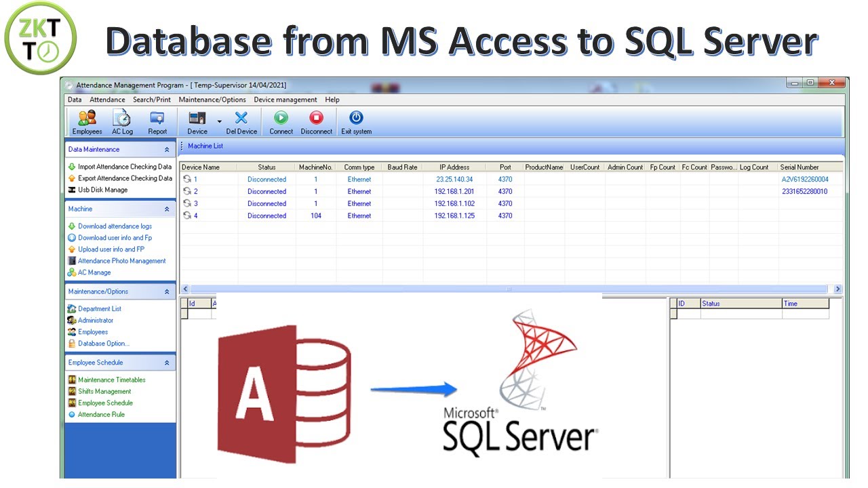Screen dimensions: 868x488
Task: Click the Download attendance logs icon
Action: point(72,226)
